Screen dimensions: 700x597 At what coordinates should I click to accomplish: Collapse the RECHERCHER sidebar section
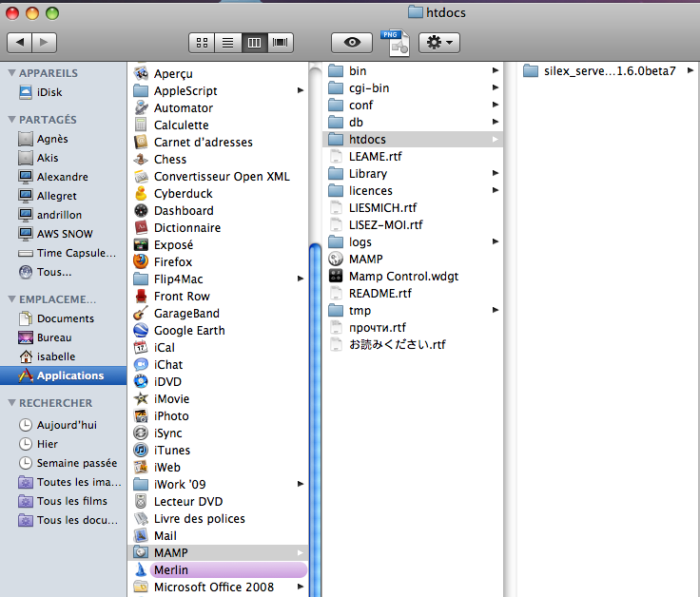11,403
